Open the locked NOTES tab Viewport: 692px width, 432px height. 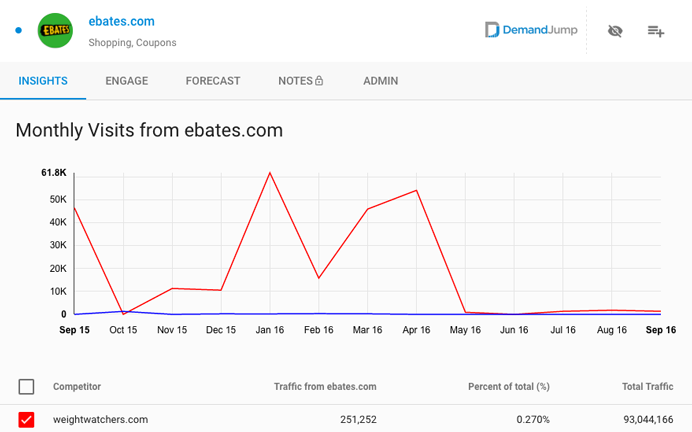point(301,81)
